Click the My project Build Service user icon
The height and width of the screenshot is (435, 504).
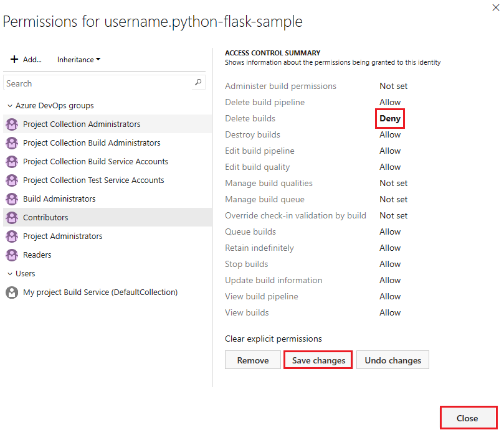click(x=12, y=292)
